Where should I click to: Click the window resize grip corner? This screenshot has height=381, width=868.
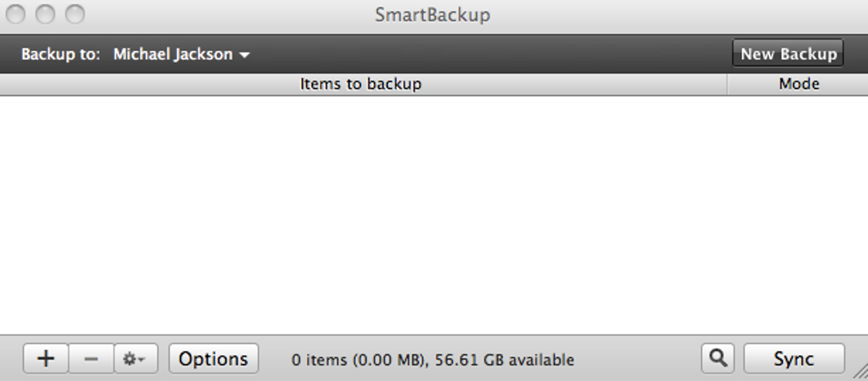point(858,372)
